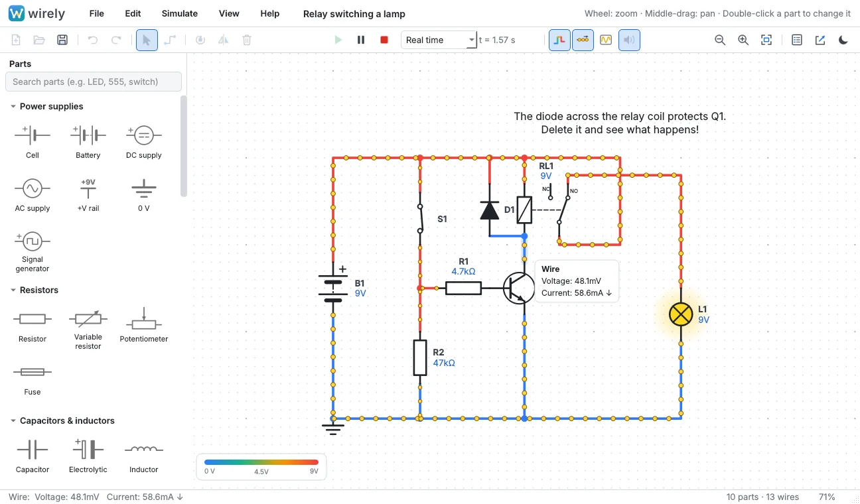Open a circuit file via the folder icon
Screen dimensions: 860x504
coord(39,40)
